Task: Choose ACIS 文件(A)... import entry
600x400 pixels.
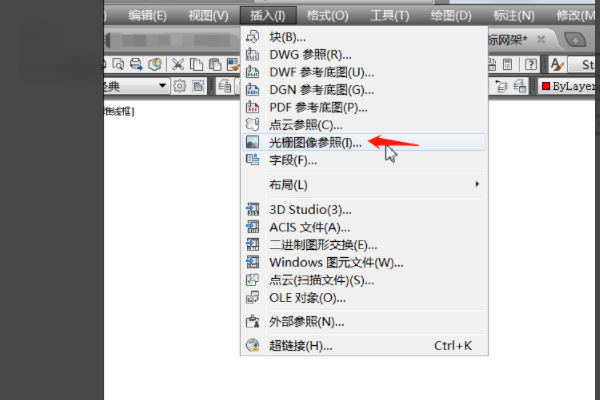Action: pyautogui.click(x=364, y=227)
